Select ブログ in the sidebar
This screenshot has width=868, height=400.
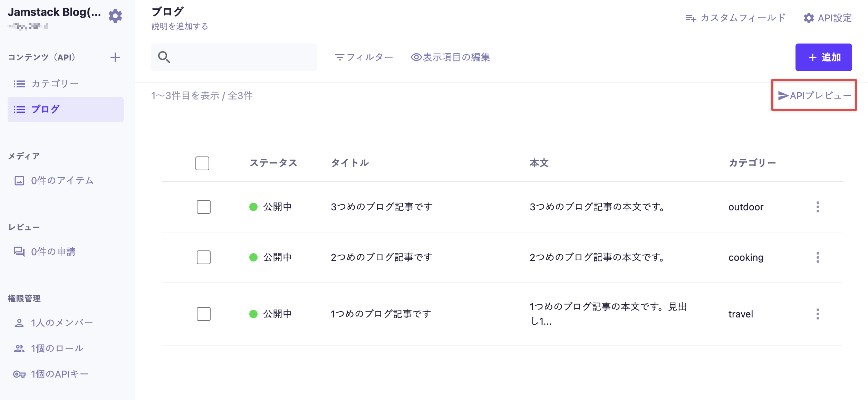tap(46, 109)
